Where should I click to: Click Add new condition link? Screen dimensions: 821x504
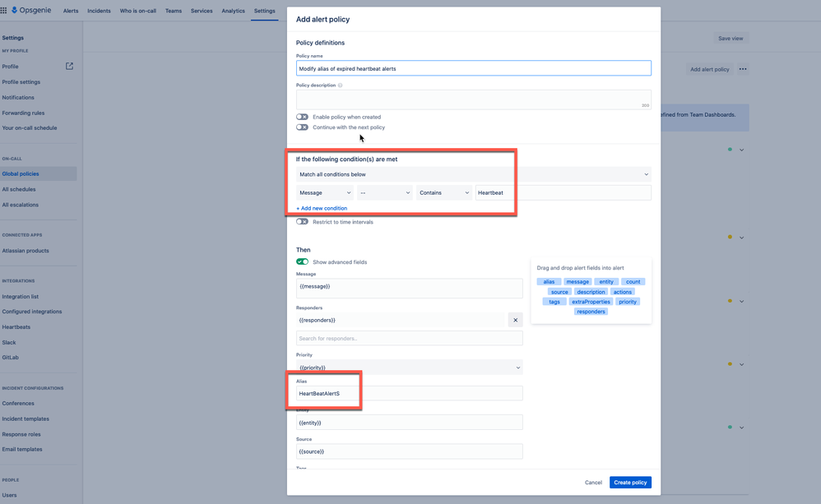click(322, 208)
